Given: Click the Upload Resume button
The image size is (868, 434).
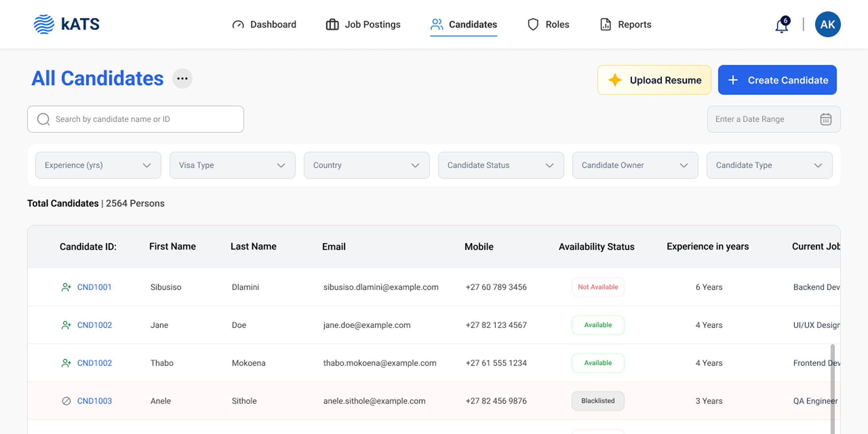Looking at the screenshot, I should point(654,80).
